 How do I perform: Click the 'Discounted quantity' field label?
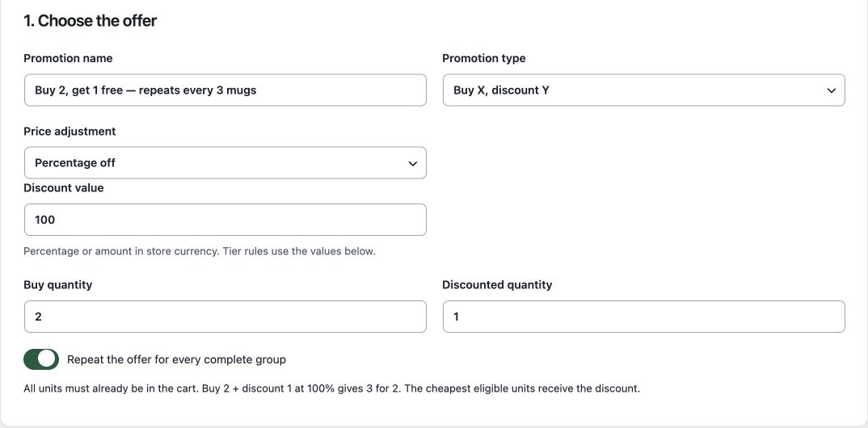(497, 285)
